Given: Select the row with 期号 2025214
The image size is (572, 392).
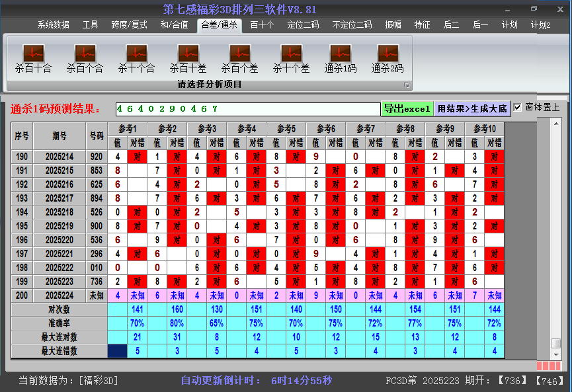Looking at the screenshot, I should click(x=258, y=157).
